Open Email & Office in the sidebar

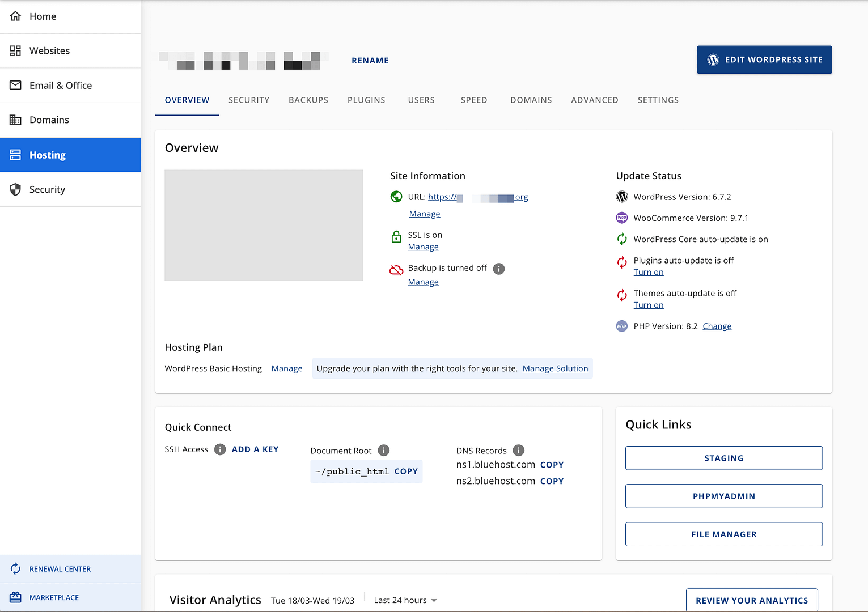(70, 86)
